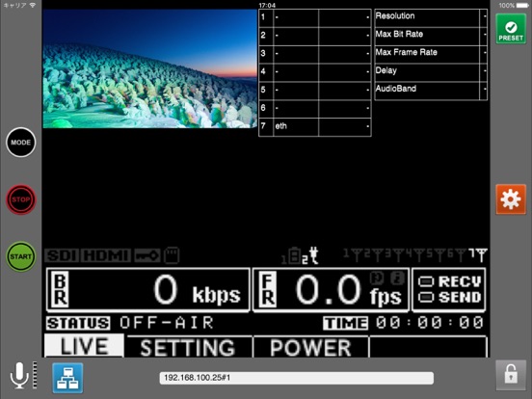Image resolution: width=532 pixels, height=399 pixels.
Task: Click the SD card icon
Action: click(x=172, y=255)
